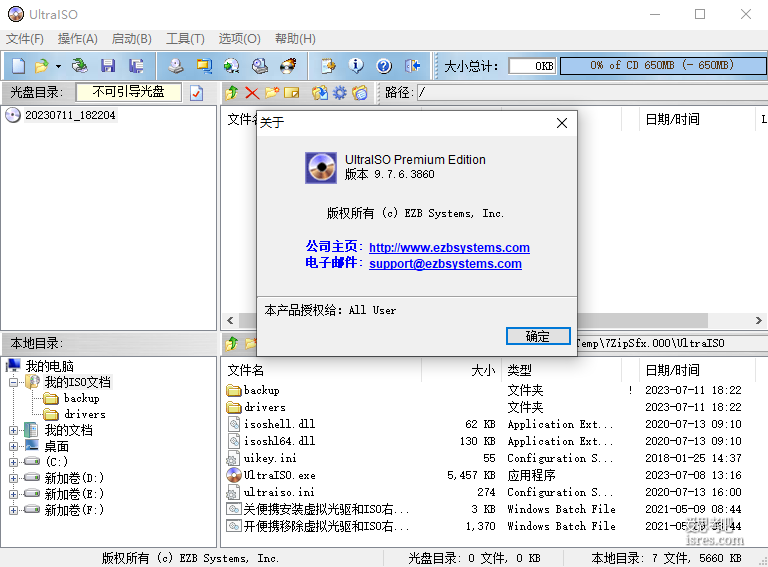The width and height of the screenshot is (768, 567).
Task: Click the 不可引导光盘 boot status field
Action: pyautogui.click(x=128, y=92)
